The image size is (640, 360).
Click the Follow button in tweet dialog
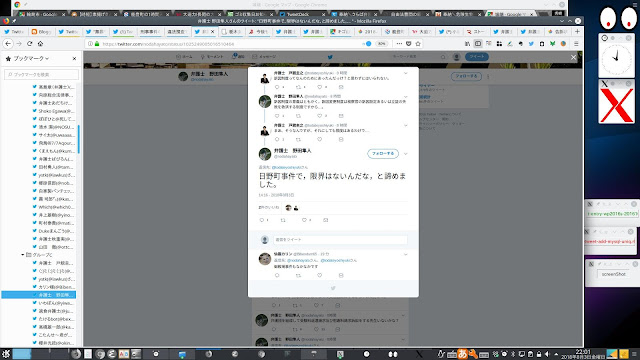(383, 153)
